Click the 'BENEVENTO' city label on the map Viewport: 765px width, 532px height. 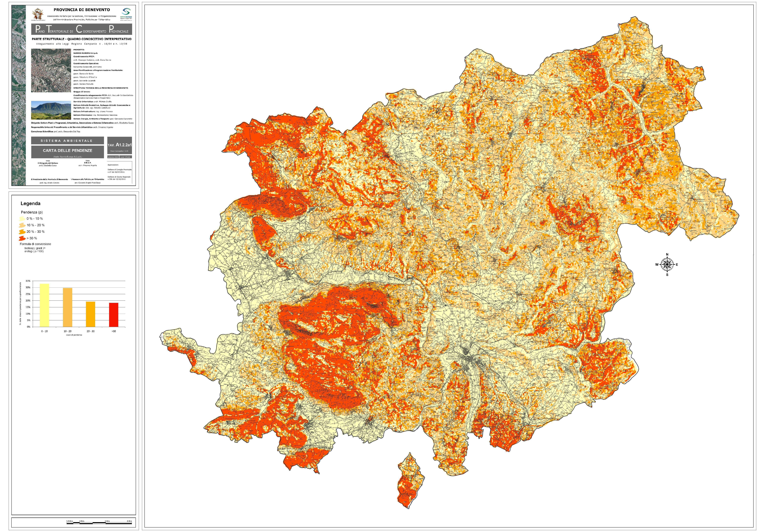click(452, 359)
